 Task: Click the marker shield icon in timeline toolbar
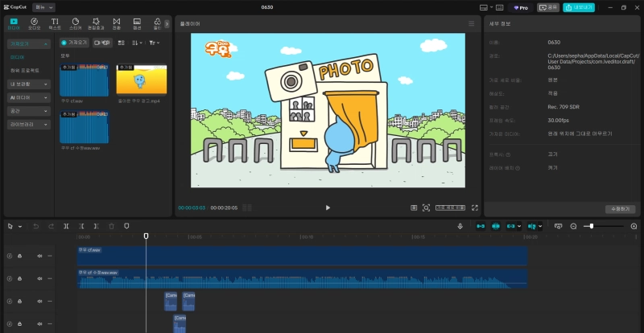coord(126,227)
